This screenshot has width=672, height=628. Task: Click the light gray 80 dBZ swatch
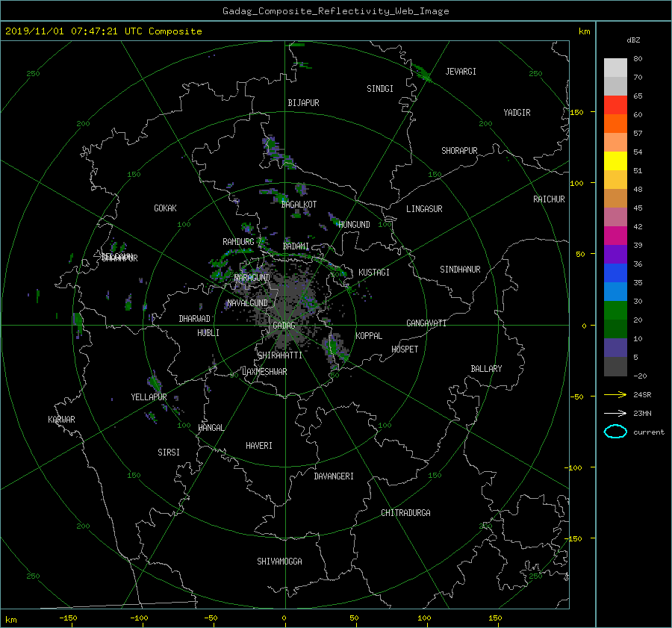[615, 67]
